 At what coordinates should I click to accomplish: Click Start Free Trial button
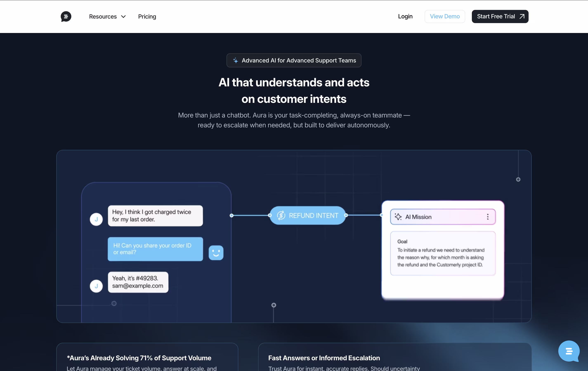(x=500, y=16)
